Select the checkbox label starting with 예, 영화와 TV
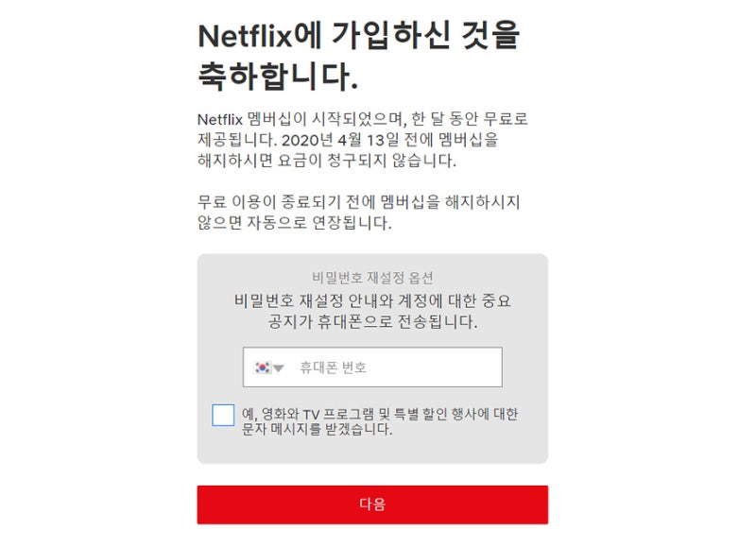This screenshot has height=547, width=756. (x=380, y=421)
